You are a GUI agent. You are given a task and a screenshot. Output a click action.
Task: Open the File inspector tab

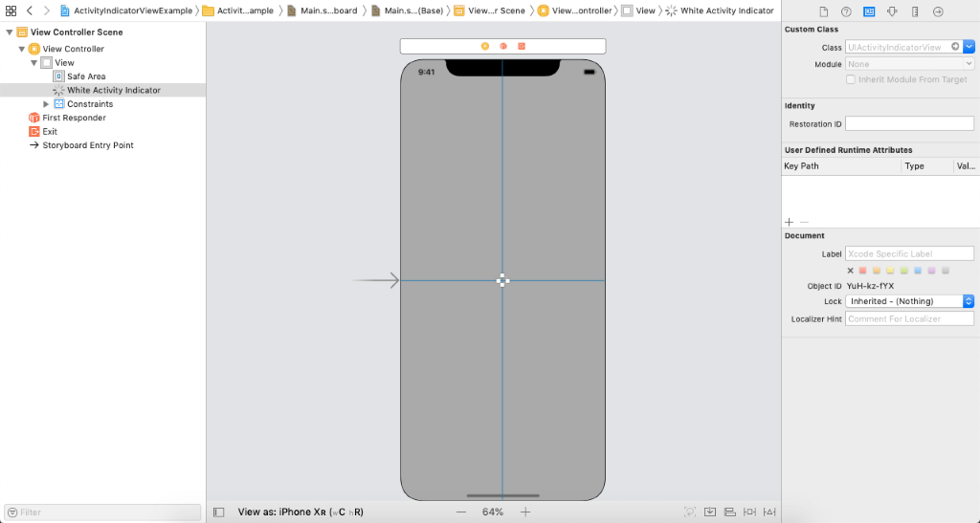(x=823, y=11)
